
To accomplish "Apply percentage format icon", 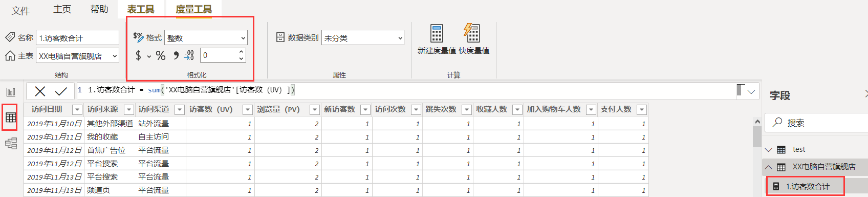I will [161, 55].
